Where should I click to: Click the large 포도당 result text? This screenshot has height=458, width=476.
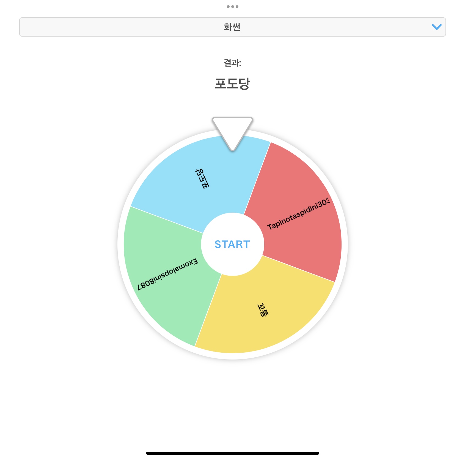tap(232, 84)
